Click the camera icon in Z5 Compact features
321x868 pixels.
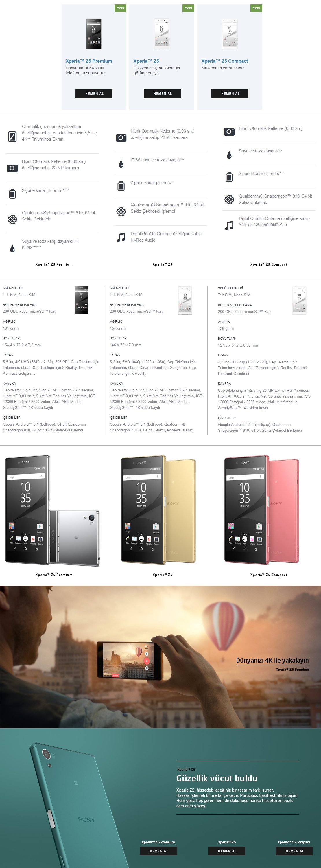(229, 132)
